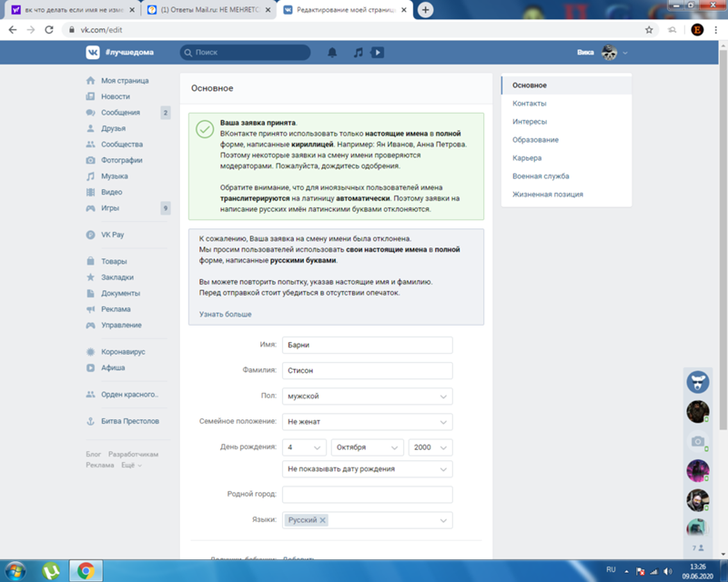Bookmark page with Chrome star icon
728x582 pixels.
click(x=649, y=30)
